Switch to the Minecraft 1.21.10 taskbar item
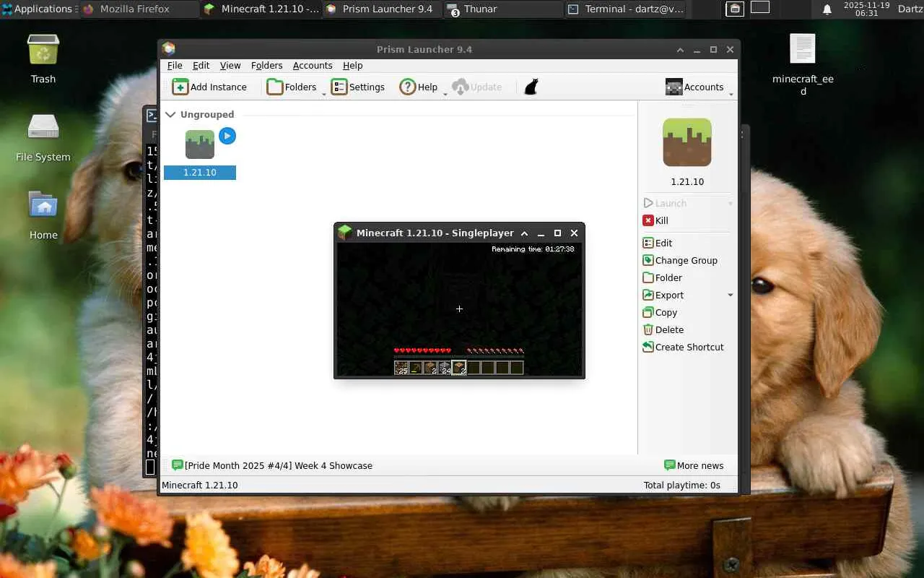This screenshot has width=924, height=578. coord(261,9)
